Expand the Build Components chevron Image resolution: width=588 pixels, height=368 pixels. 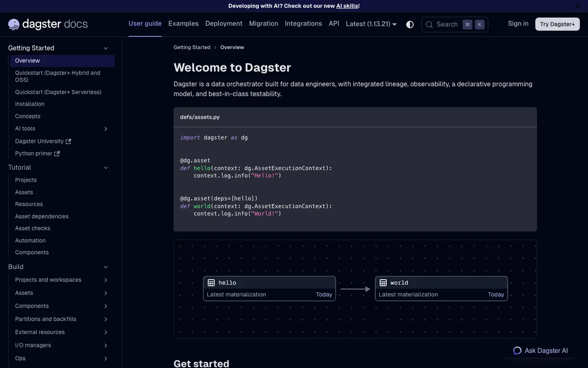(106, 306)
